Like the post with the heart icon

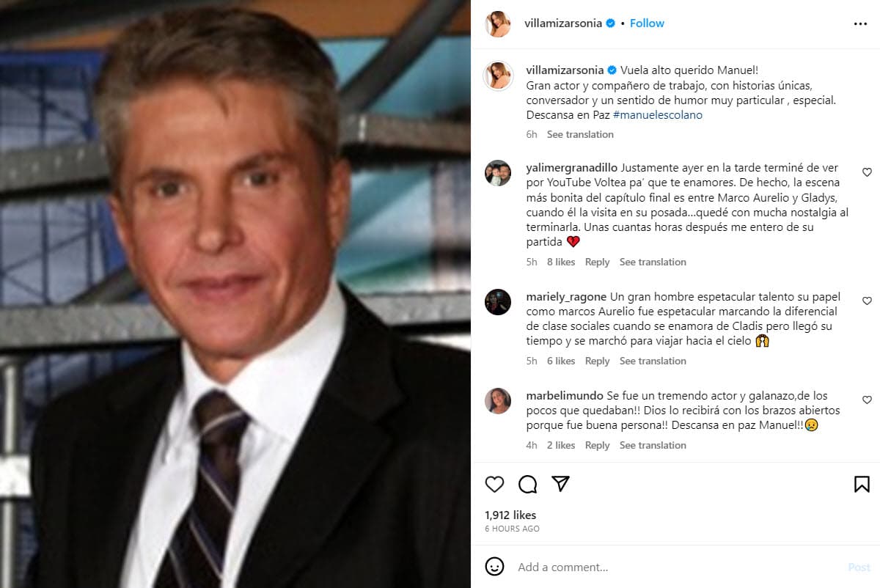(495, 484)
